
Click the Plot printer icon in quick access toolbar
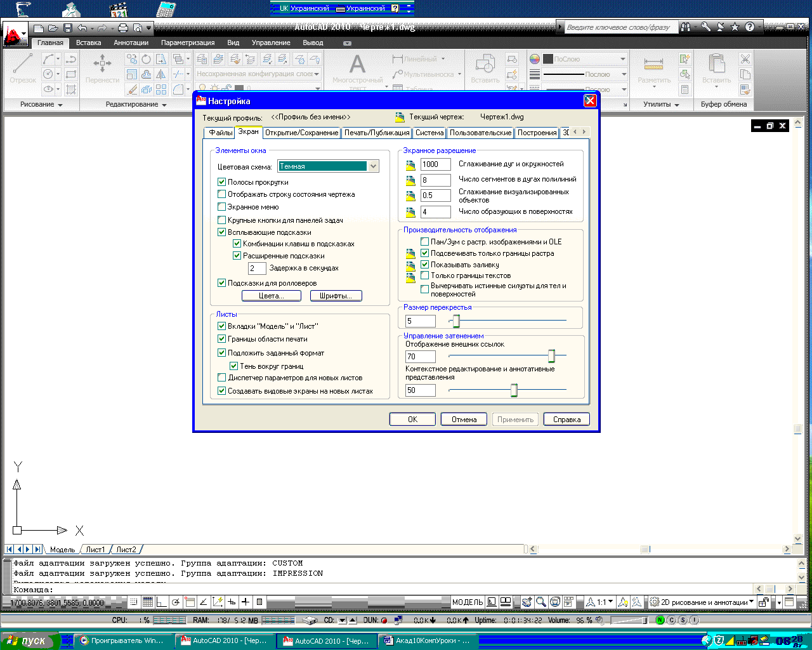pos(123,28)
